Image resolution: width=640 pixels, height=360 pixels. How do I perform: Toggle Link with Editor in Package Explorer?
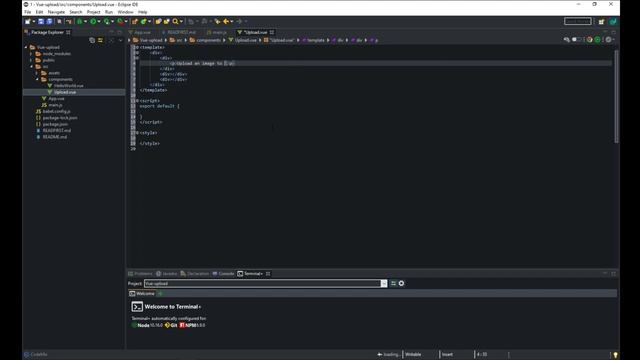click(100, 40)
